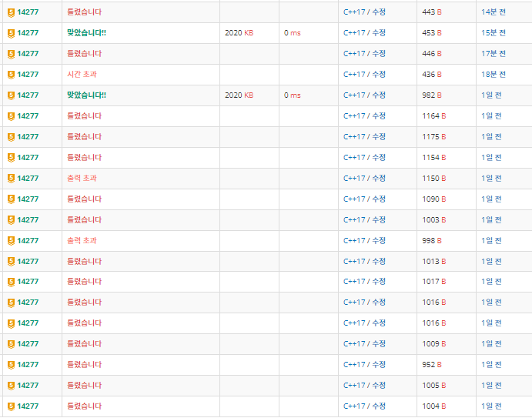Click the tier badge icon in the 436 B row
The height and width of the screenshot is (418, 532).
click(x=11, y=75)
